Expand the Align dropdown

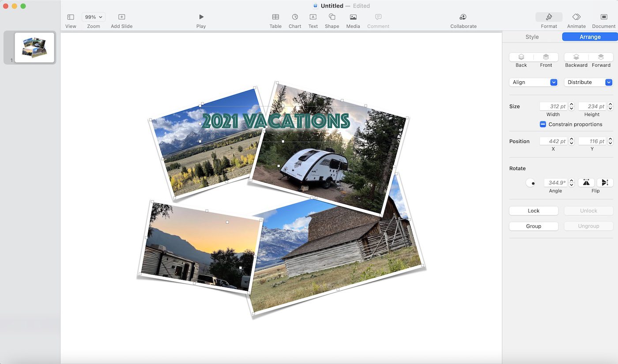tap(534, 83)
